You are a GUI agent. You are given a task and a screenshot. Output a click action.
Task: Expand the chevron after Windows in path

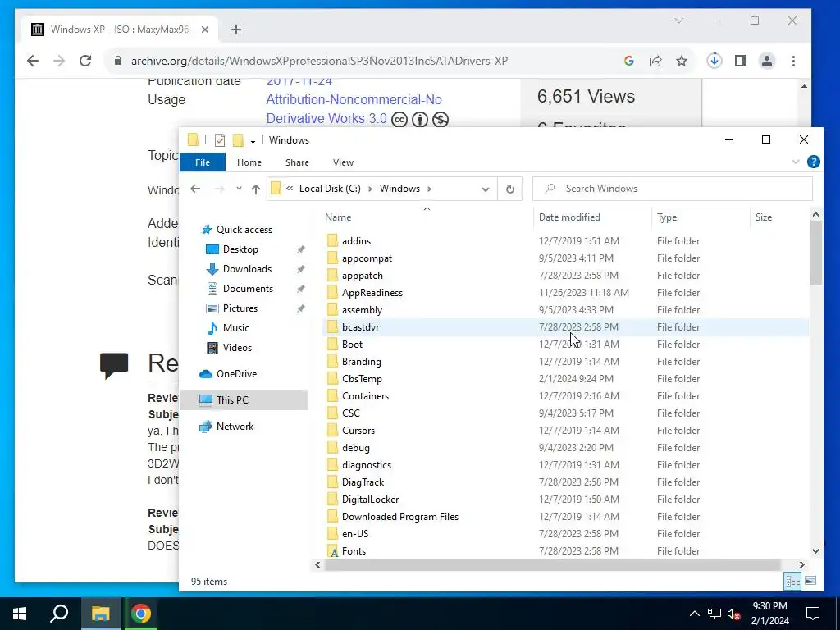[429, 189]
